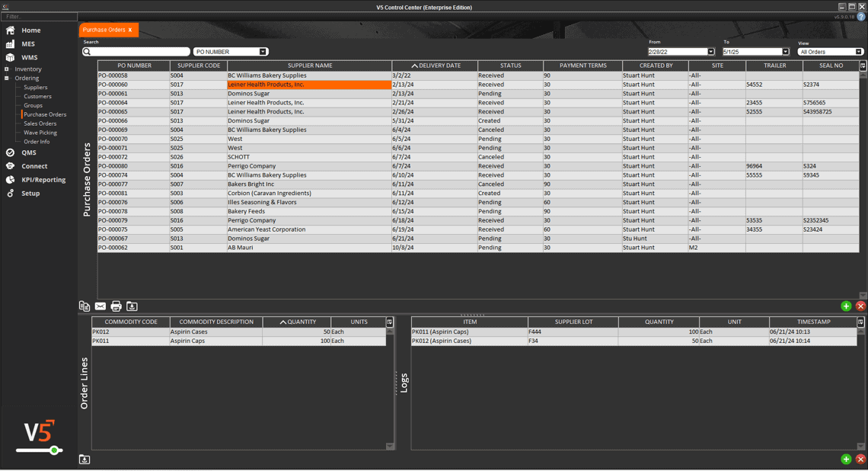
Task: Click the American Yeast Corporation cell
Action: click(309, 229)
